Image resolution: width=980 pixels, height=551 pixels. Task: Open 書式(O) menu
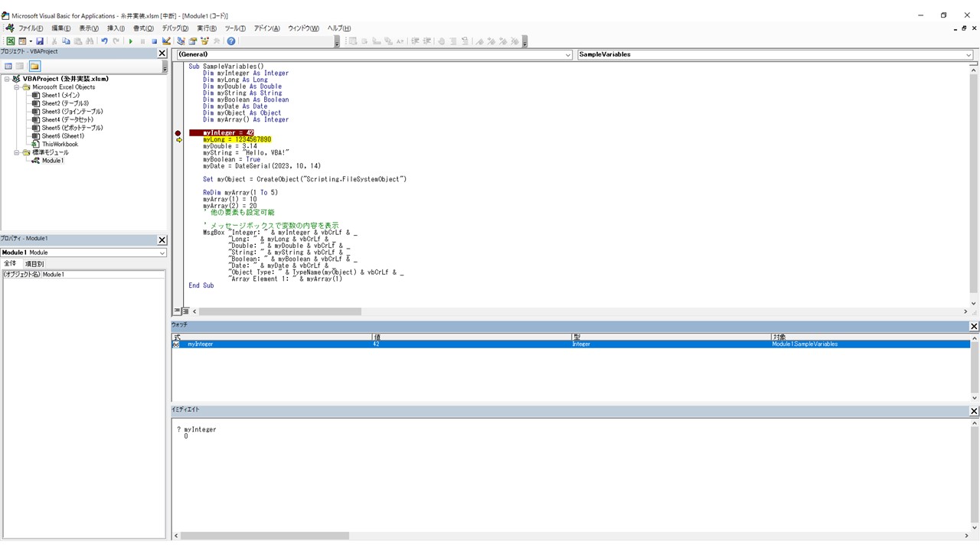pos(143,28)
